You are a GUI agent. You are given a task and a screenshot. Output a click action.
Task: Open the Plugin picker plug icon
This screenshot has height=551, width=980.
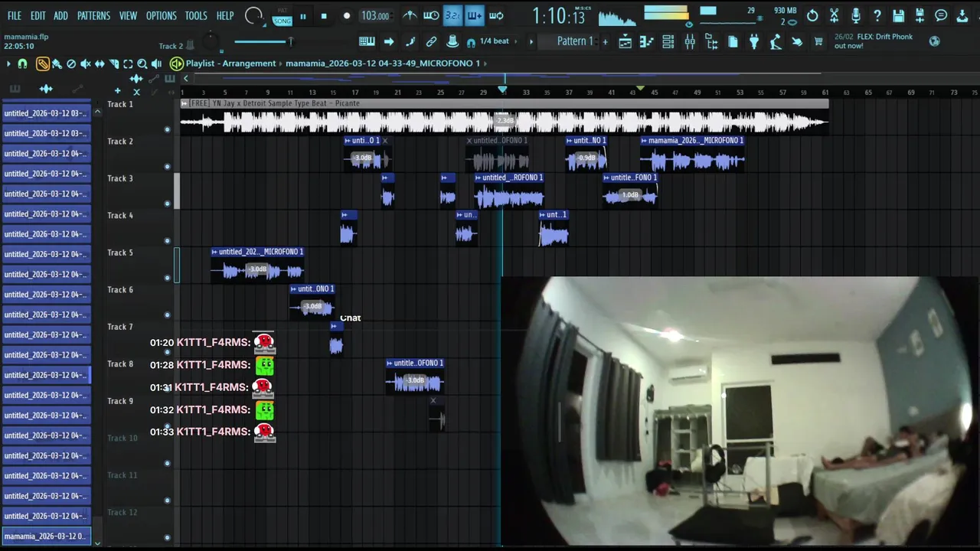[754, 42]
